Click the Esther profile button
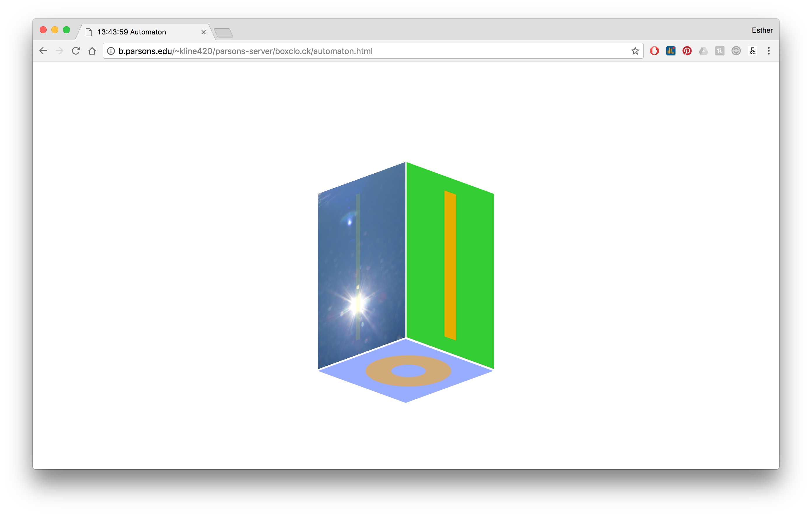 click(762, 30)
